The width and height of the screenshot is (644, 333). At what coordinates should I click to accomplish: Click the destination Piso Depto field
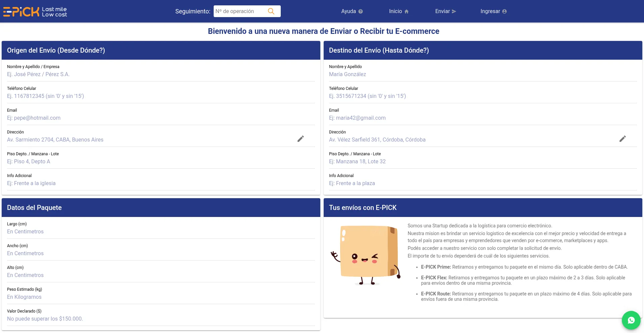tap(483, 162)
